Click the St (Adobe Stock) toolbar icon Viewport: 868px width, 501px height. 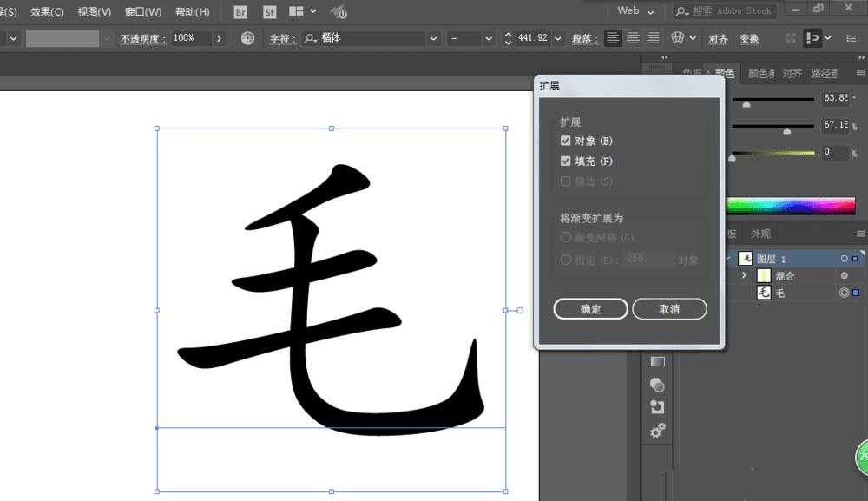[270, 12]
